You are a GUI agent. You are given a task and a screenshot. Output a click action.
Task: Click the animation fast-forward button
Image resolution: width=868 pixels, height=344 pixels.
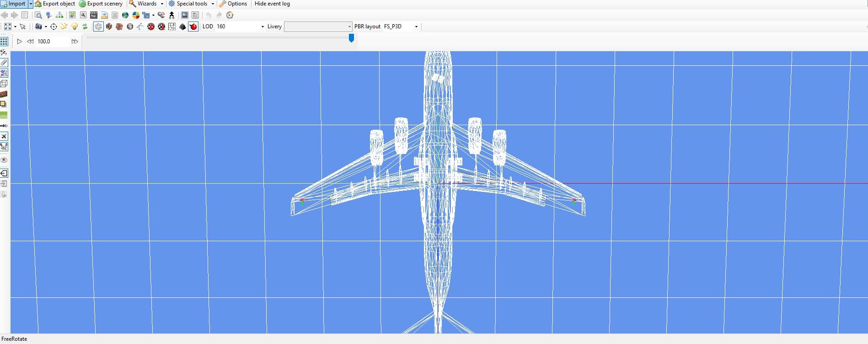point(75,41)
